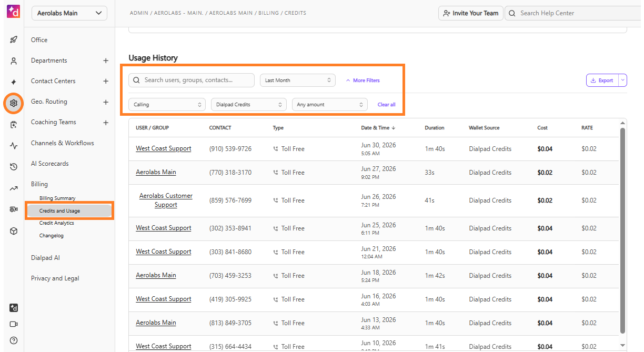Click the clipboard check icon in sidebar
The height and width of the screenshot is (352, 644).
pyautogui.click(x=14, y=125)
